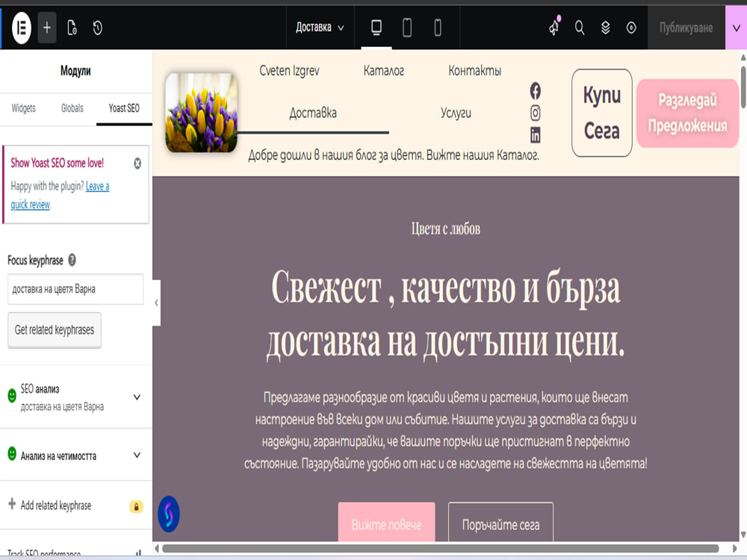Screen dimensions: 747x560
Task: Click the premium lock icon
Action: click(x=136, y=507)
